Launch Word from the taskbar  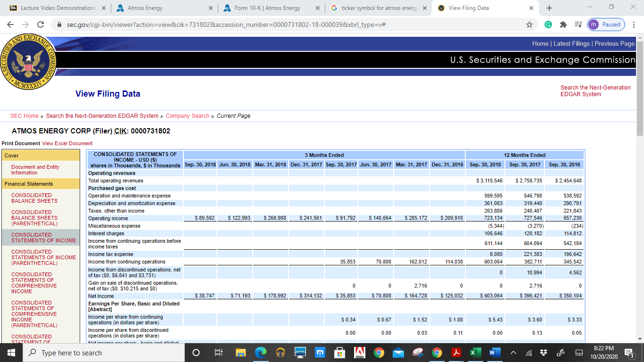(x=494, y=352)
